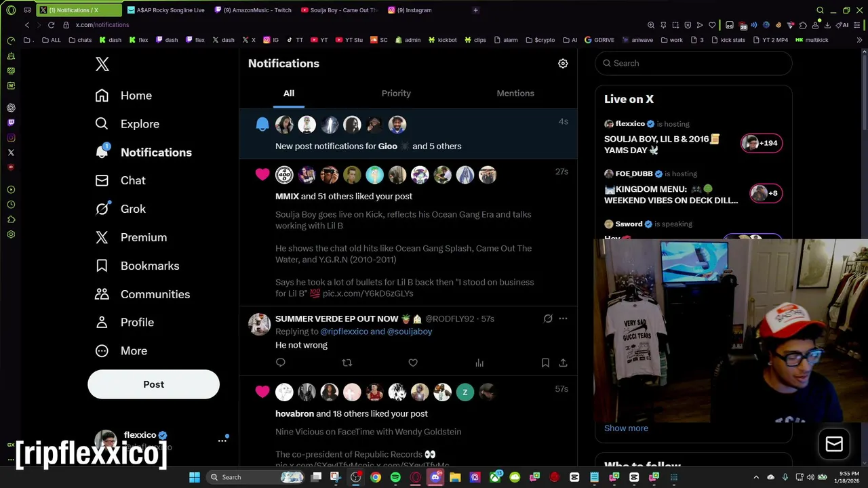Click the X search input field

pyautogui.click(x=693, y=63)
